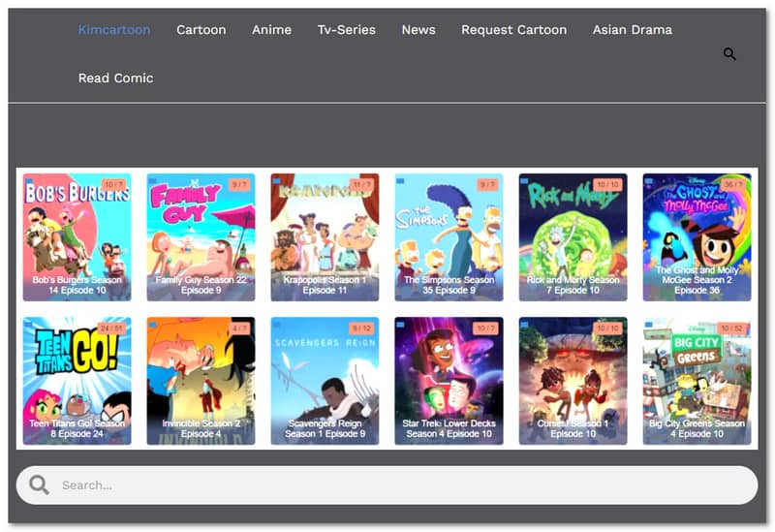
Task: Open Scavengers Reign Season 1 Episode 9
Action: [325, 380]
